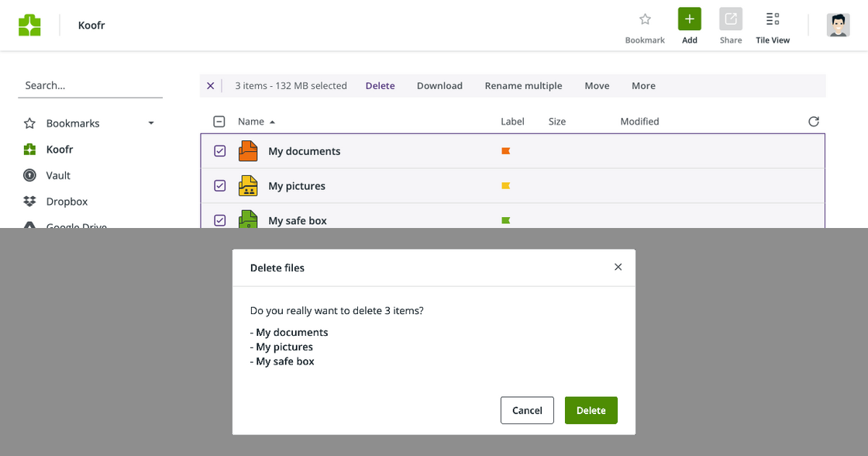
Task: Refresh the file list
Action: [x=814, y=121]
